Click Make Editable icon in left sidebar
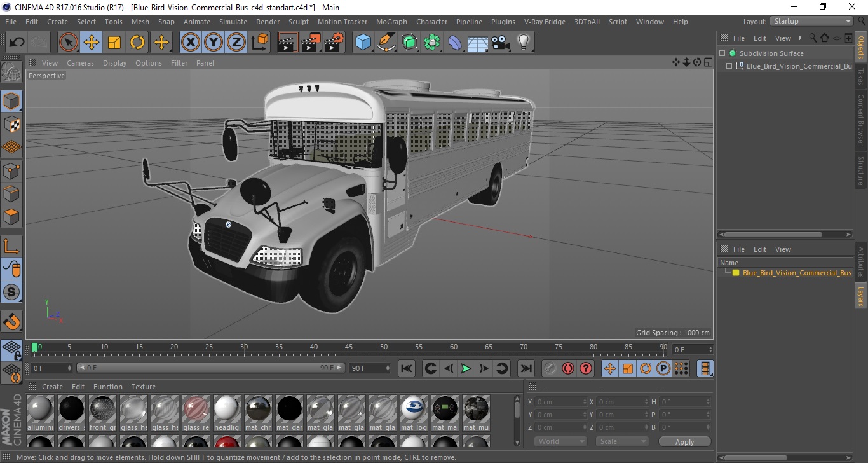This screenshot has height=463, width=868. coord(11,73)
